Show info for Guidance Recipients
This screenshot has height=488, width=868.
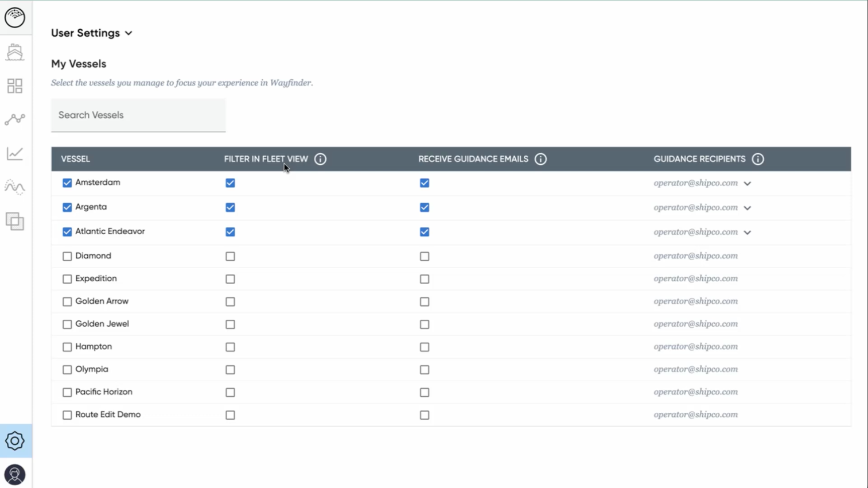pos(758,159)
